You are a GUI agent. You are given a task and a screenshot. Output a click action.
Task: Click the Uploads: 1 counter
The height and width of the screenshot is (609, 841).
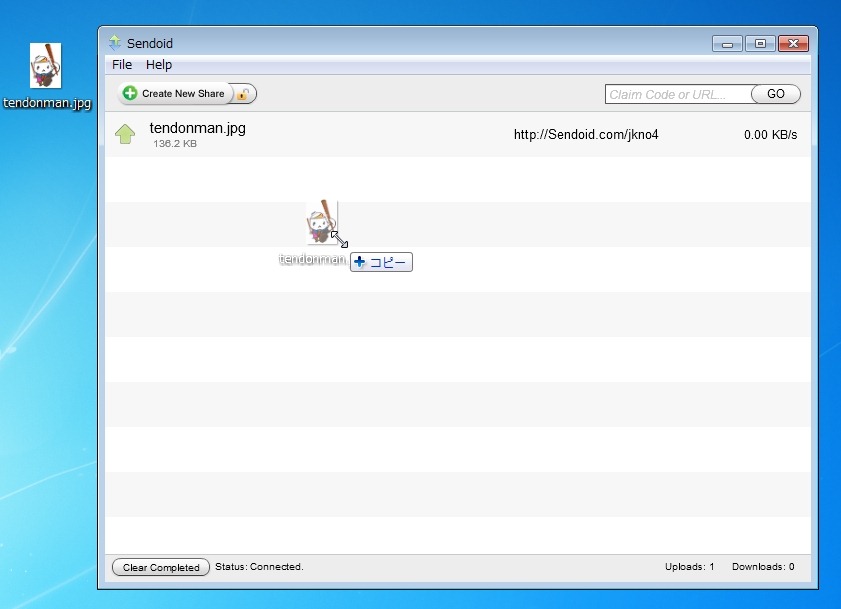coord(689,567)
